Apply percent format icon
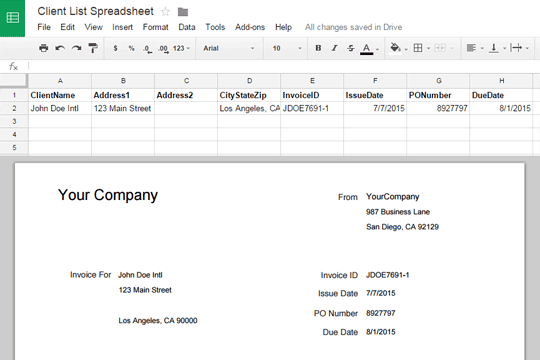This screenshot has height=360, width=540. 131,48
